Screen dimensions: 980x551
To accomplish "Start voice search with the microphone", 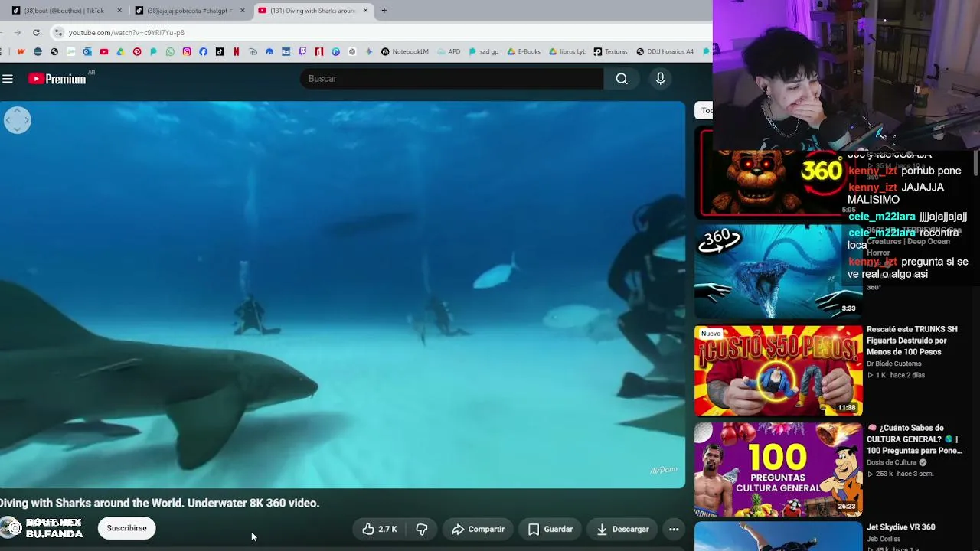I will pos(660,79).
